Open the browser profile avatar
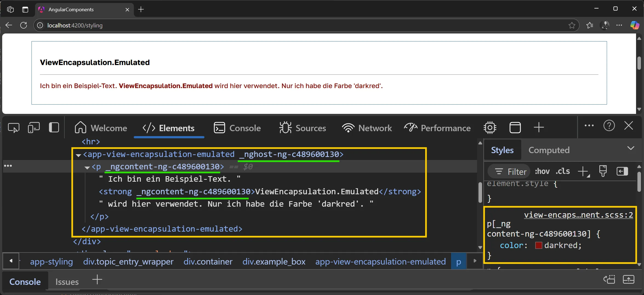This screenshot has height=295, width=644. coord(605,25)
